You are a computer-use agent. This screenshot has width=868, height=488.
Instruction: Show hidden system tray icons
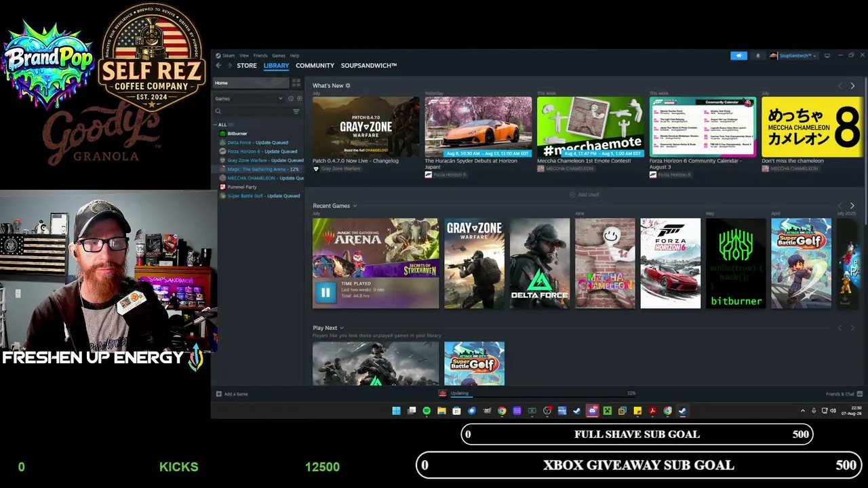[803, 411]
